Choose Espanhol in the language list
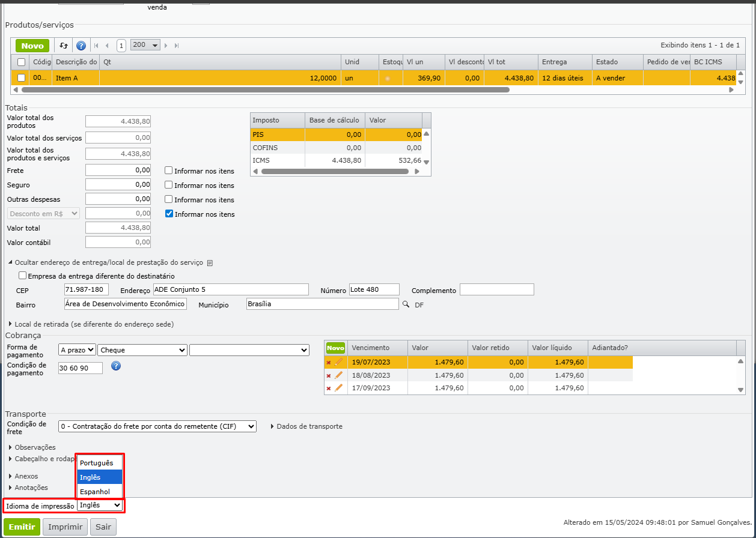 [x=95, y=492]
